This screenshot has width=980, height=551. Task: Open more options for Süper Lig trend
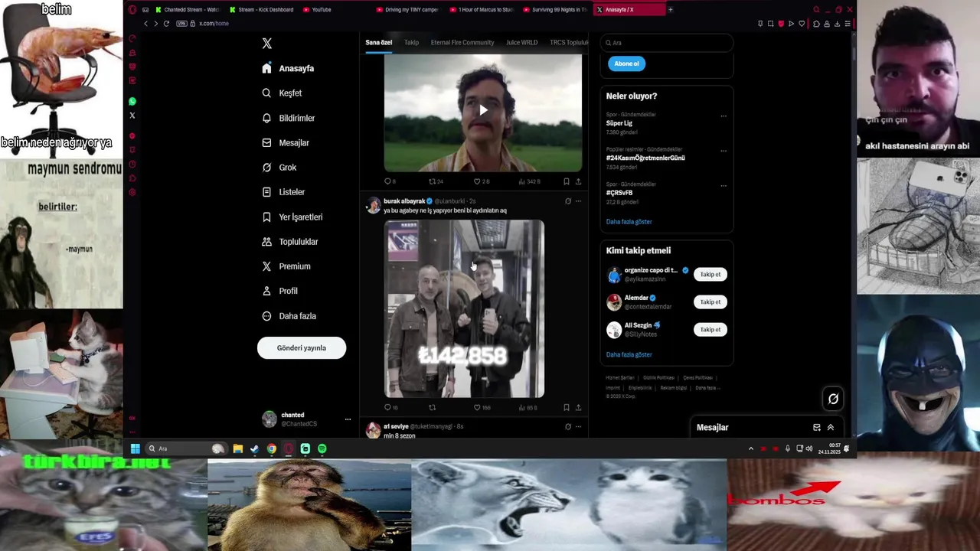pos(724,116)
